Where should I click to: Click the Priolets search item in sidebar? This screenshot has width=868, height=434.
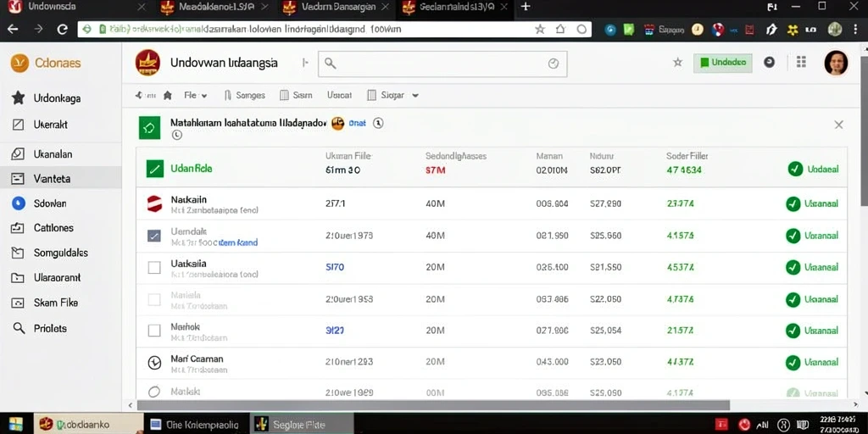(39, 328)
